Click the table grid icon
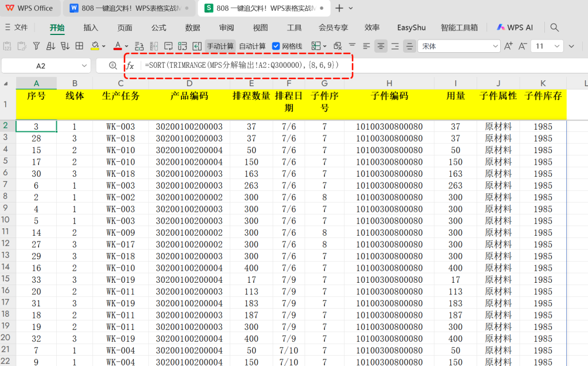This screenshot has width=588, height=366. (x=79, y=46)
